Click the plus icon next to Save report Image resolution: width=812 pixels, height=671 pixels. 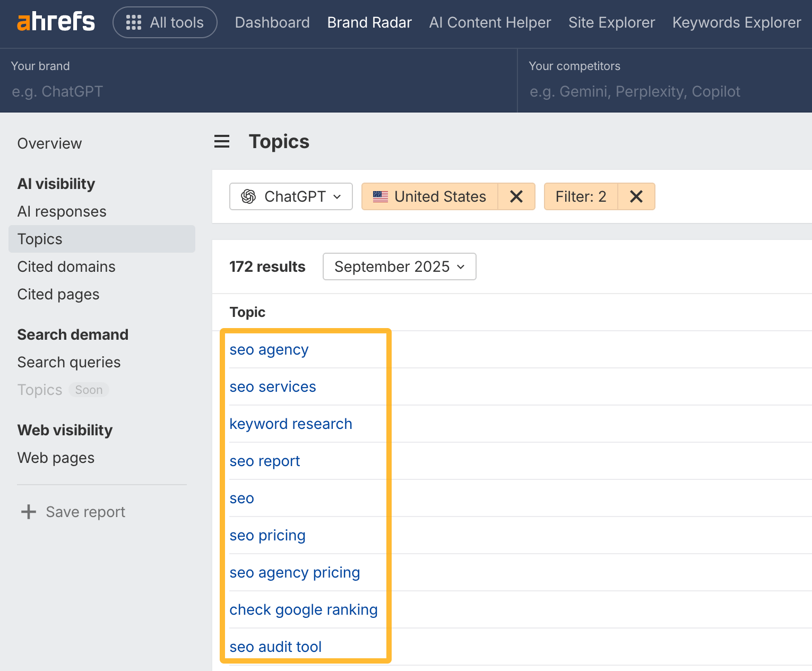point(28,512)
